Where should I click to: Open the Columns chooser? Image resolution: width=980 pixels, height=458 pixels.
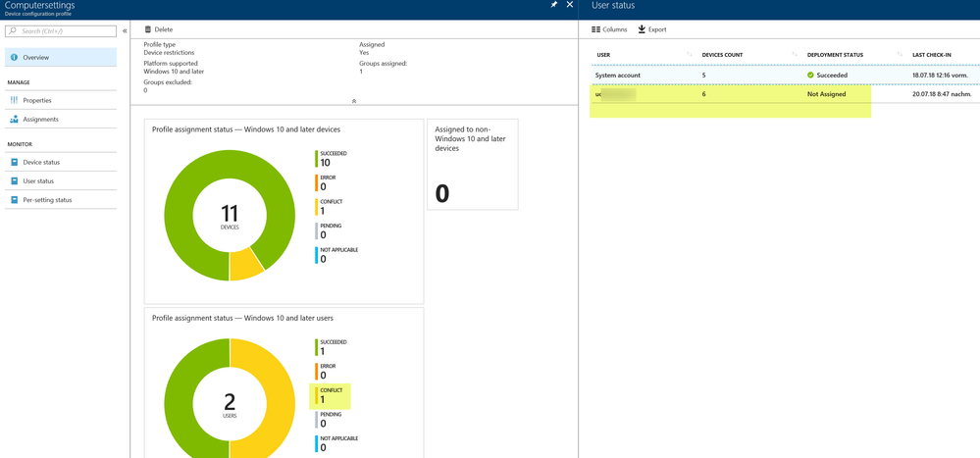tap(609, 29)
